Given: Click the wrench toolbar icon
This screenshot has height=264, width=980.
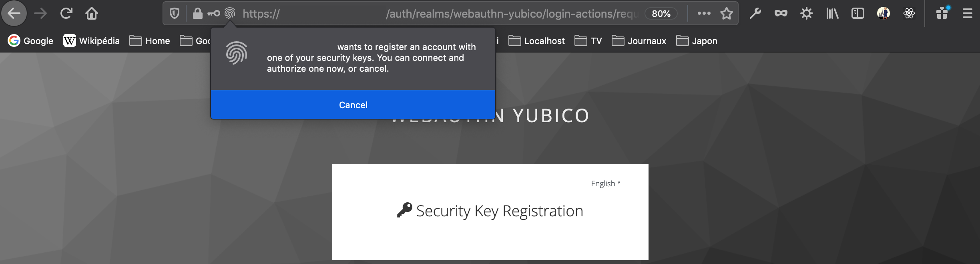Looking at the screenshot, I should point(755,13).
